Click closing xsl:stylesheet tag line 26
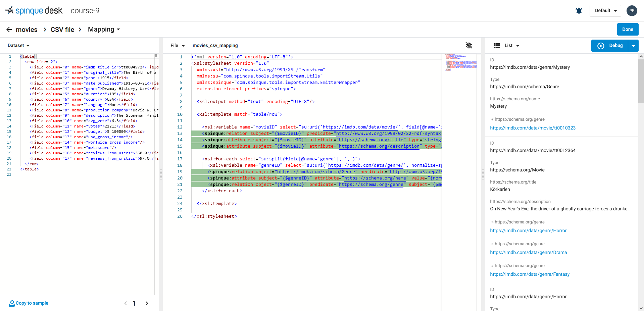This screenshot has height=311, width=644. point(214,216)
